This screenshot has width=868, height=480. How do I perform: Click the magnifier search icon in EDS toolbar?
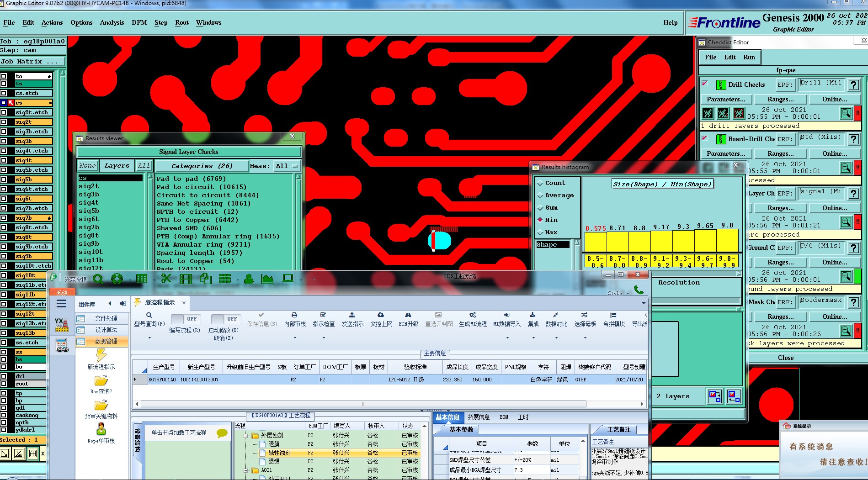(98, 279)
